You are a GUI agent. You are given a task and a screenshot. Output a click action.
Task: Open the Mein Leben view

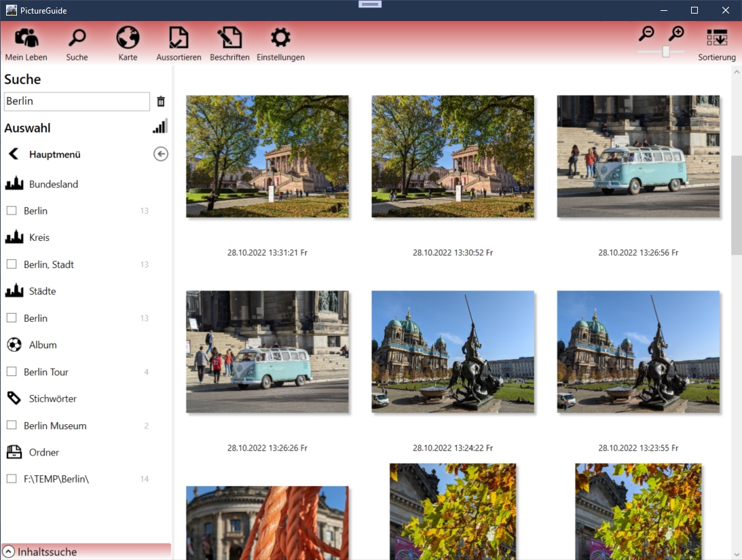[26, 44]
